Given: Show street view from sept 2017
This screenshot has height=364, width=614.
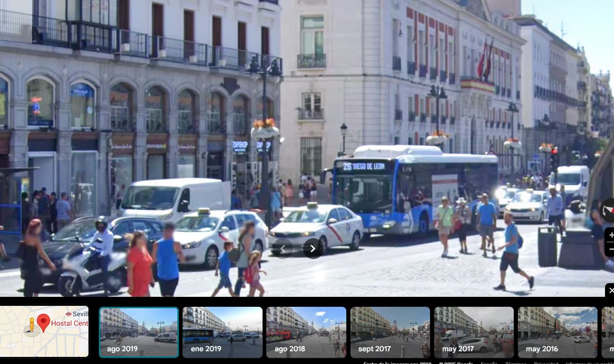Looking at the screenshot, I should 390,332.
